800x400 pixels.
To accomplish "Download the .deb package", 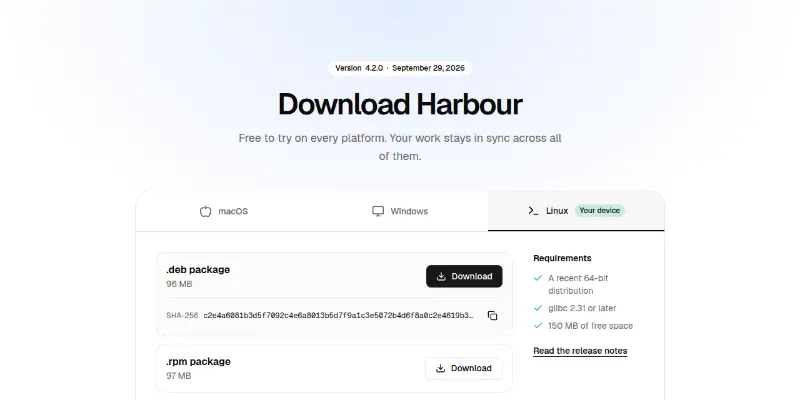I will [x=464, y=277].
